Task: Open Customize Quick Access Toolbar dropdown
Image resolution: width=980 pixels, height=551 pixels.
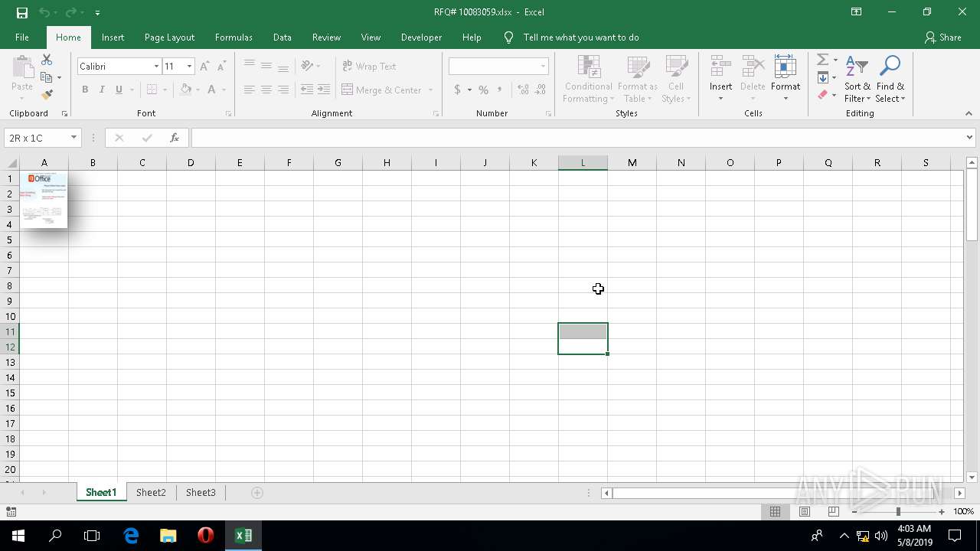Action: [97, 12]
